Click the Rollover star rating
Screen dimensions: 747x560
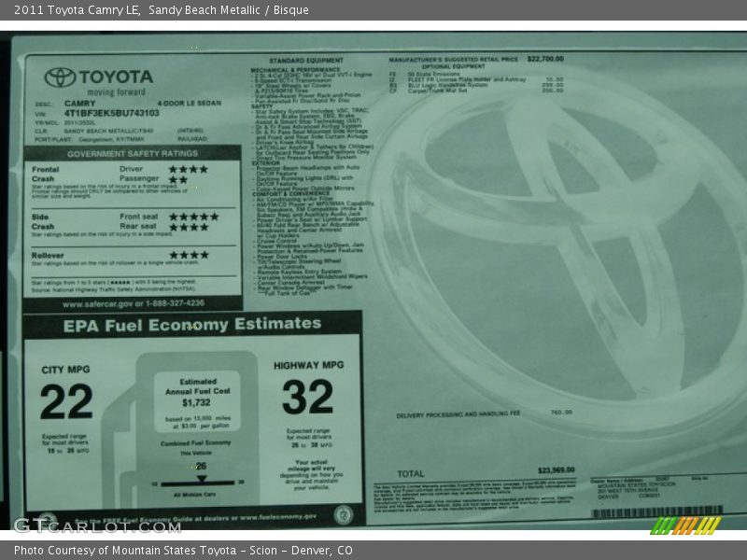(190, 255)
